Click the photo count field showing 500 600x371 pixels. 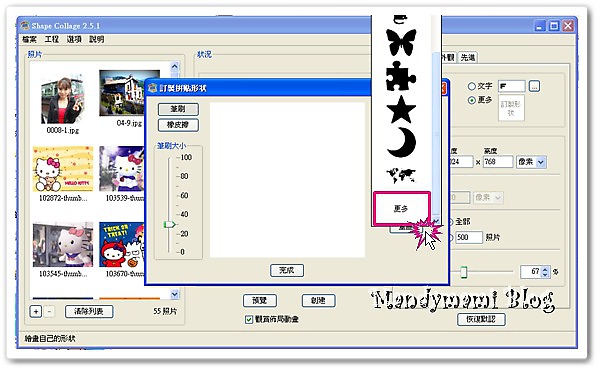click(x=468, y=237)
